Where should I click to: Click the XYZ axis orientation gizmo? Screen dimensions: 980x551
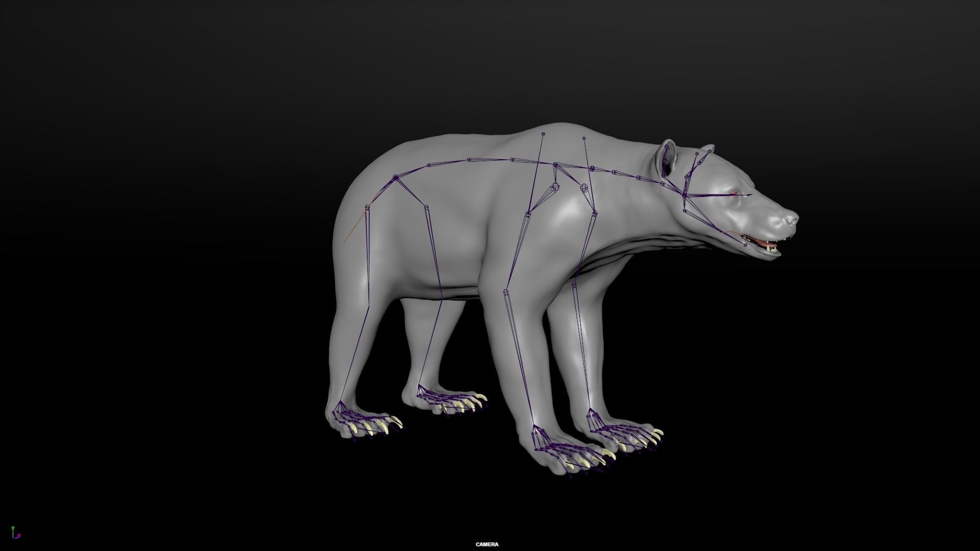point(16,533)
